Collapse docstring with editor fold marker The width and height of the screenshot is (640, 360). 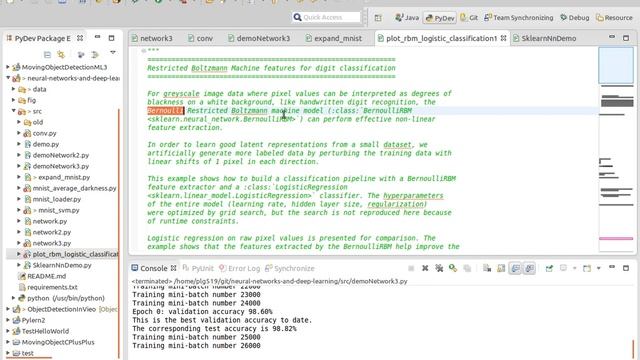[x=143, y=51]
